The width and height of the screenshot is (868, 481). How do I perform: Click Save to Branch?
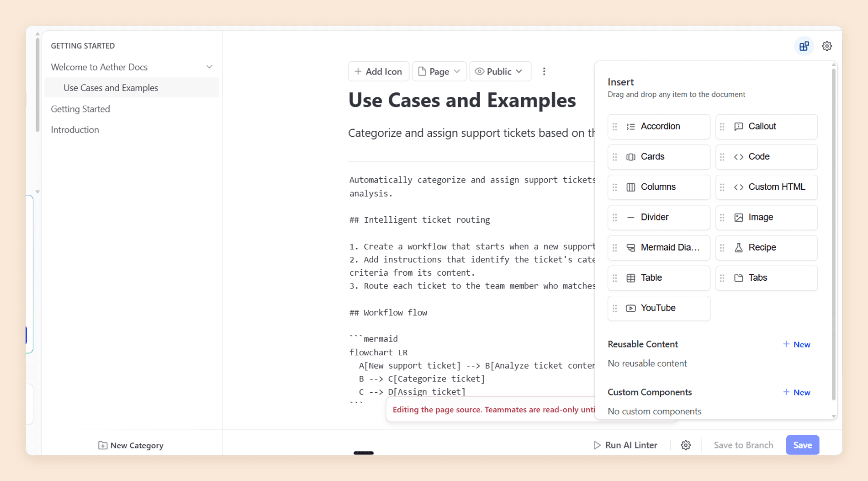point(743,445)
